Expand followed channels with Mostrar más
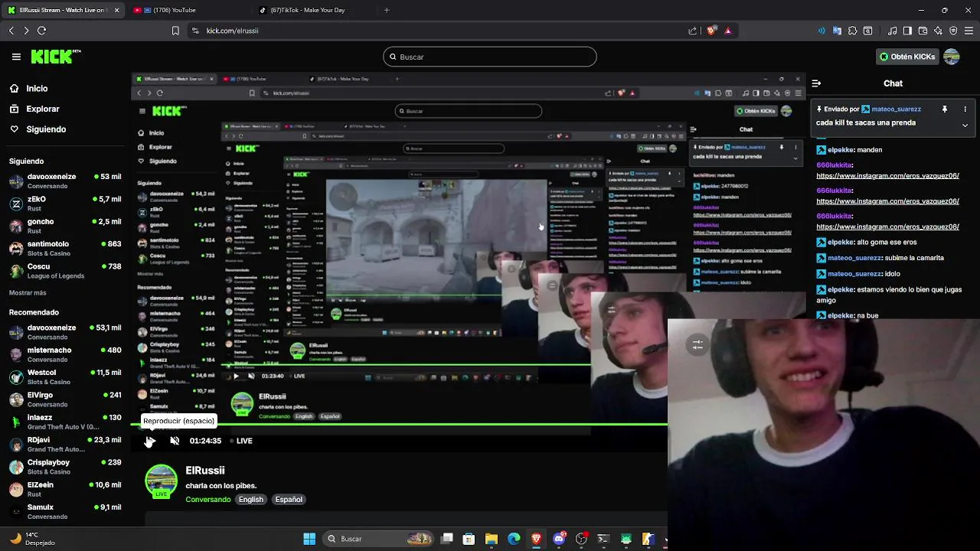 (28, 292)
